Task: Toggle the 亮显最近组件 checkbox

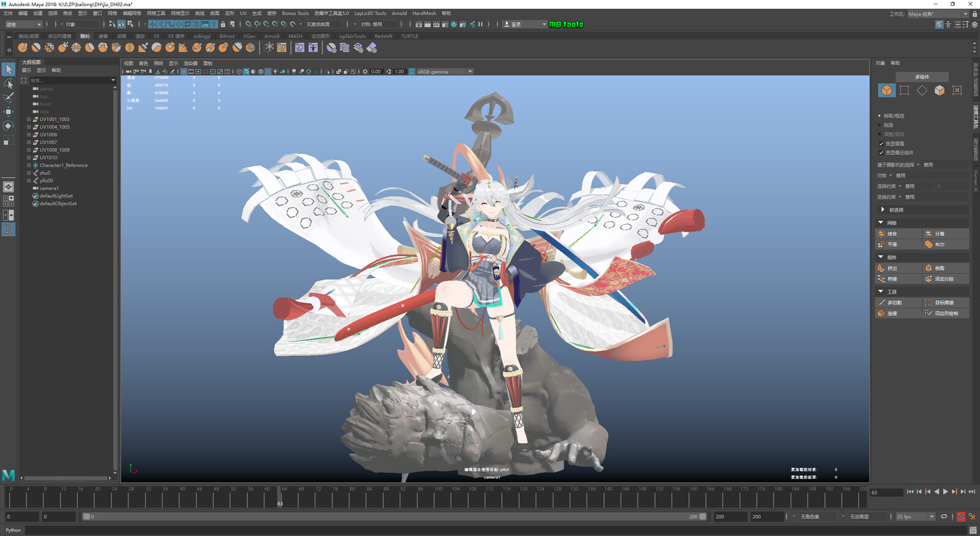Action: [x=881, y=153]
